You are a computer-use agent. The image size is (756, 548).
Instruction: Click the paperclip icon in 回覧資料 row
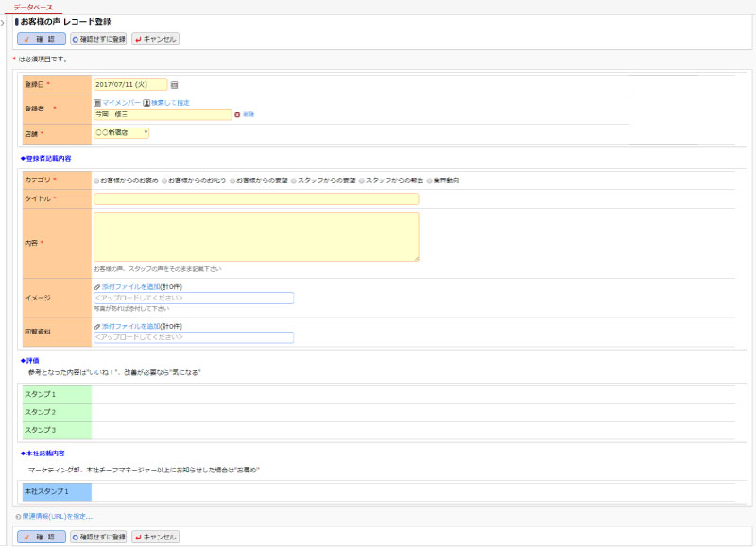[97, 325]
